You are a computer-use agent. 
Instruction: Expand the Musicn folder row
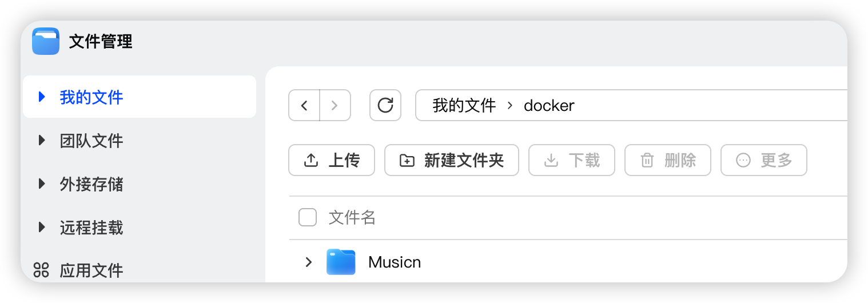309,262
